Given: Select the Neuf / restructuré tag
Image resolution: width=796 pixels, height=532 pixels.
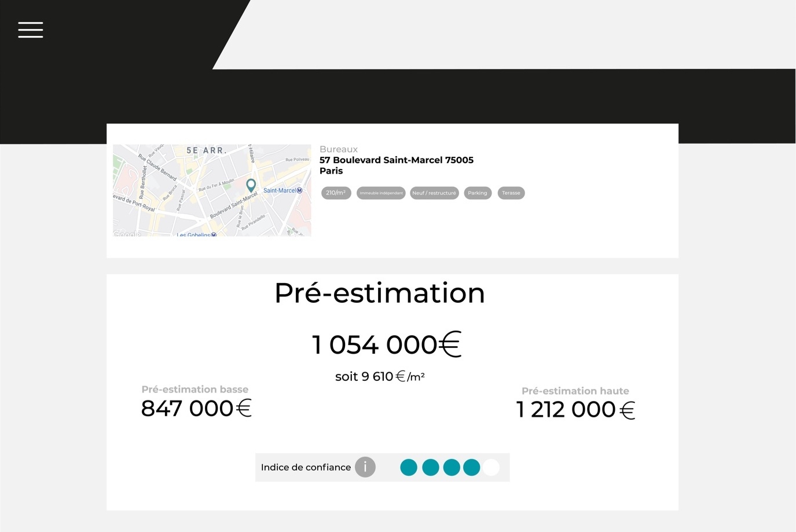Looking at the screenshot, I should pyautogui.click(x=434, y=193).
